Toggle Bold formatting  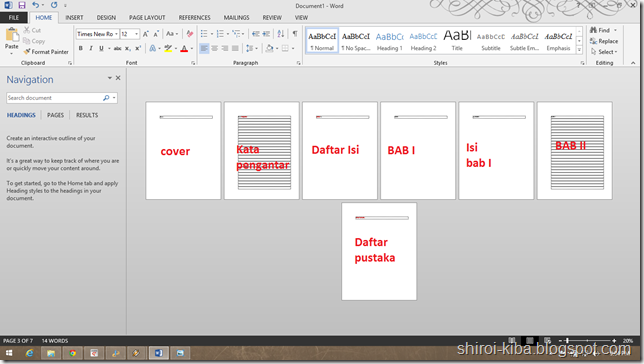80,48
